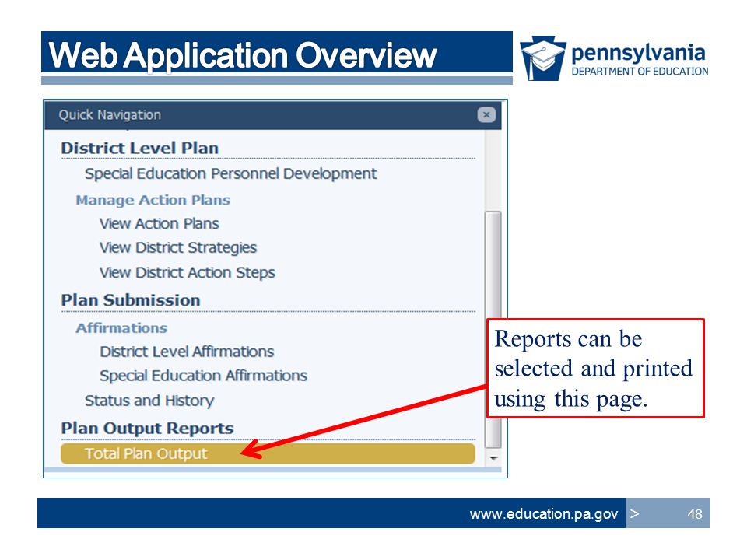Open View District Action Steps
This screenshot has height=560, width=747.
(x=188, y=272)
